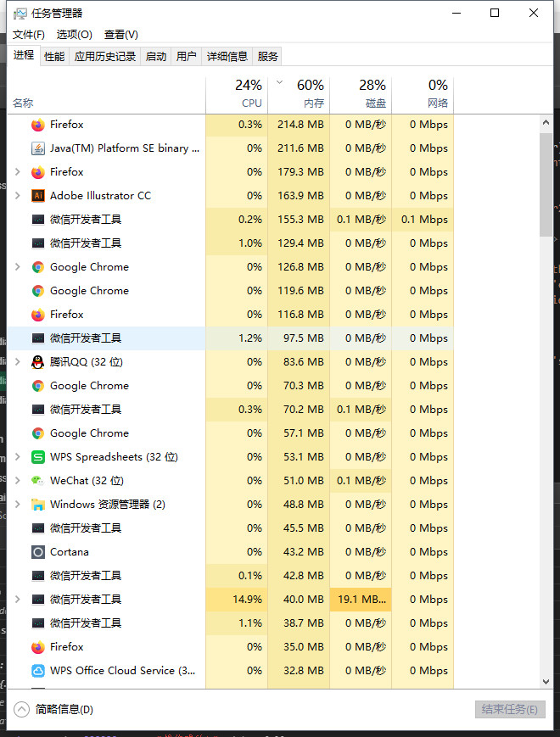Click 微信开发者工具 icon in 70.2 MB row
The height and width of the screenshot is (737, 560).
click(38, 410)
